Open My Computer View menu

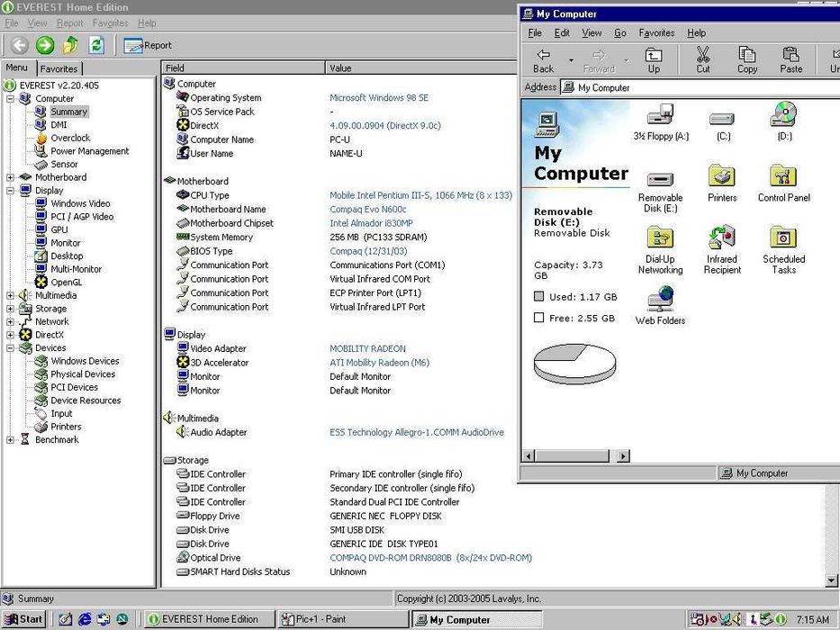(592, 32)
